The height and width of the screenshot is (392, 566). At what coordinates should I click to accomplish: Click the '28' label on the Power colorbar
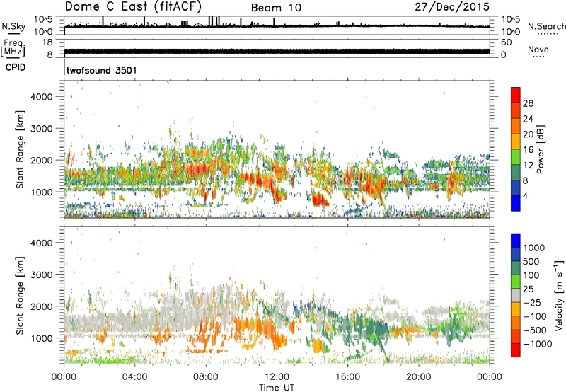pyautogui.click(x=528, y=103)
